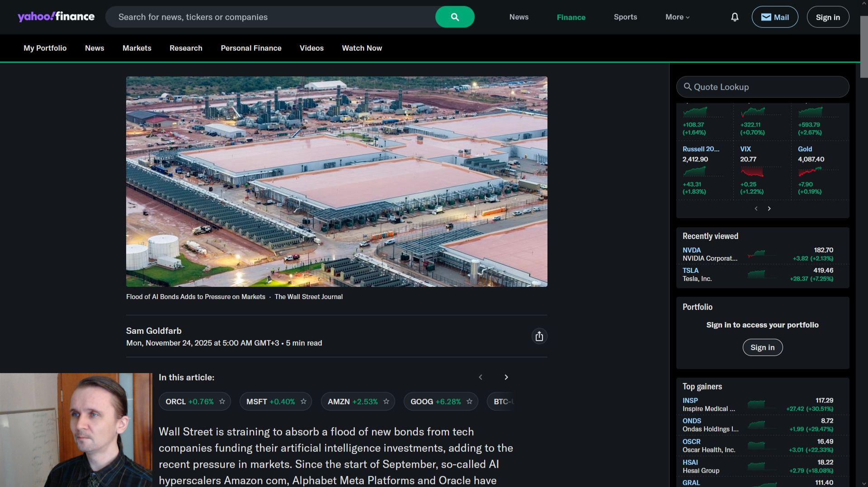Open TSLA quote in Recently viewed
The width and height of the screenshot is (868, 487).
coord(690,270)
